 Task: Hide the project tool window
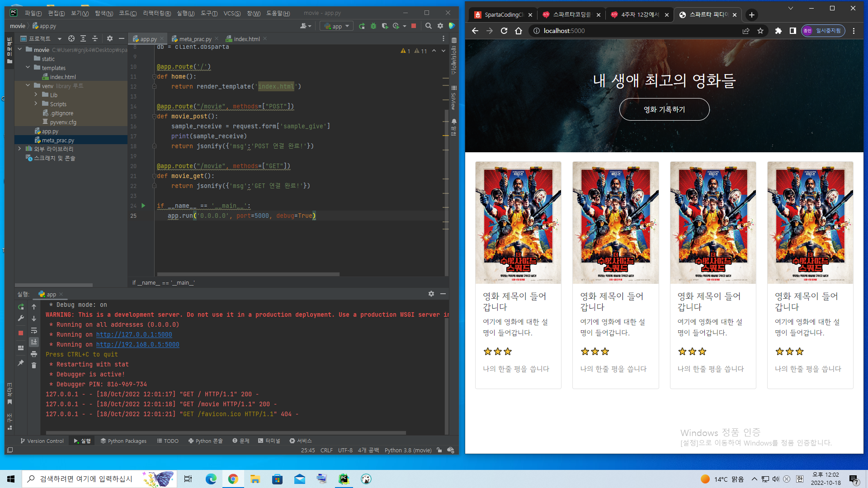(121, 39)
